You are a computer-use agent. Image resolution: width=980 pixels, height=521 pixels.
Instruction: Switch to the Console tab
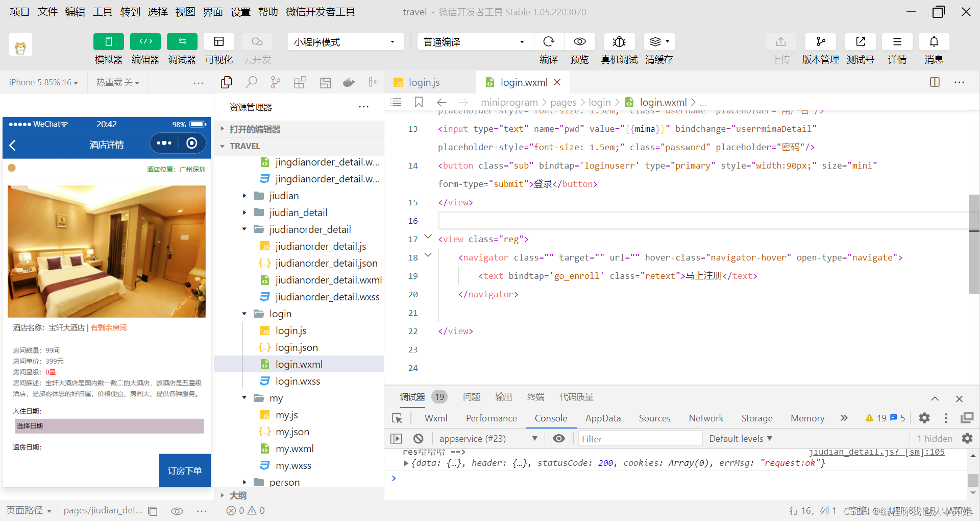[551, 418]
